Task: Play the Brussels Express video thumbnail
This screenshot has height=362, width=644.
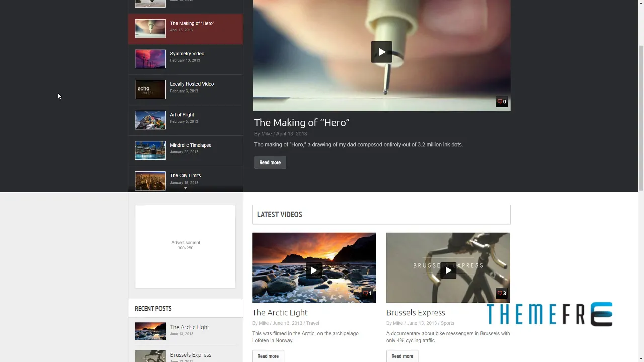Action: (x=448, y=270)
